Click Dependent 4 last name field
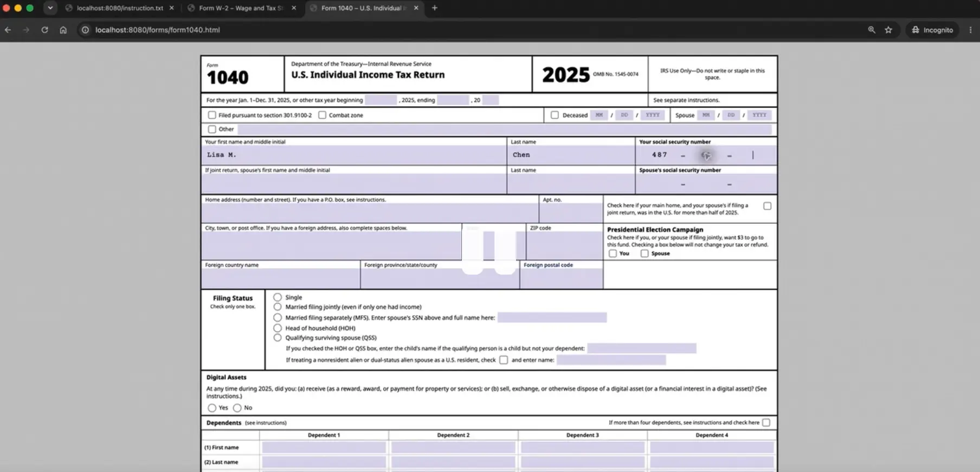 [712, 462]
